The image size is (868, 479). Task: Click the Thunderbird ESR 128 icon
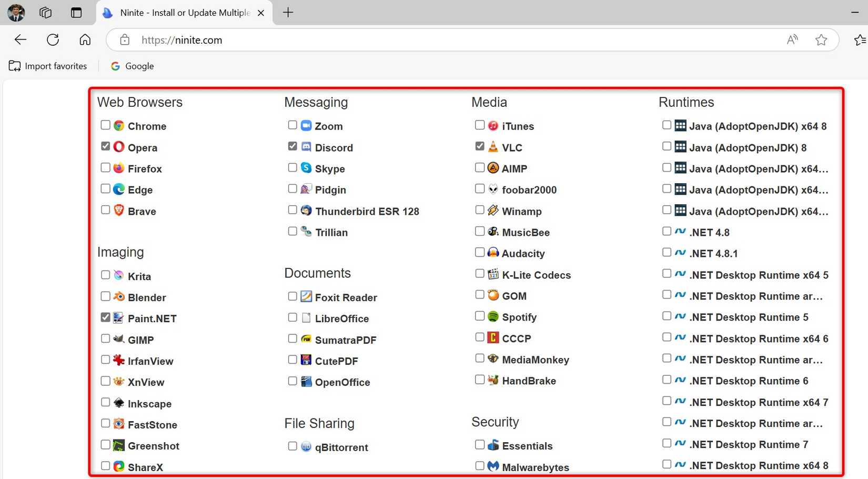[306, 211]
